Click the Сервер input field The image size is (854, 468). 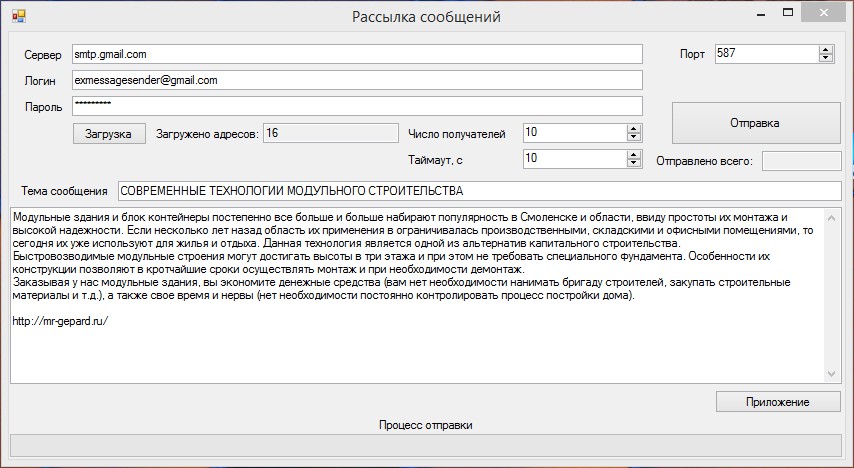pyautogui.click(x=357, y=54)
